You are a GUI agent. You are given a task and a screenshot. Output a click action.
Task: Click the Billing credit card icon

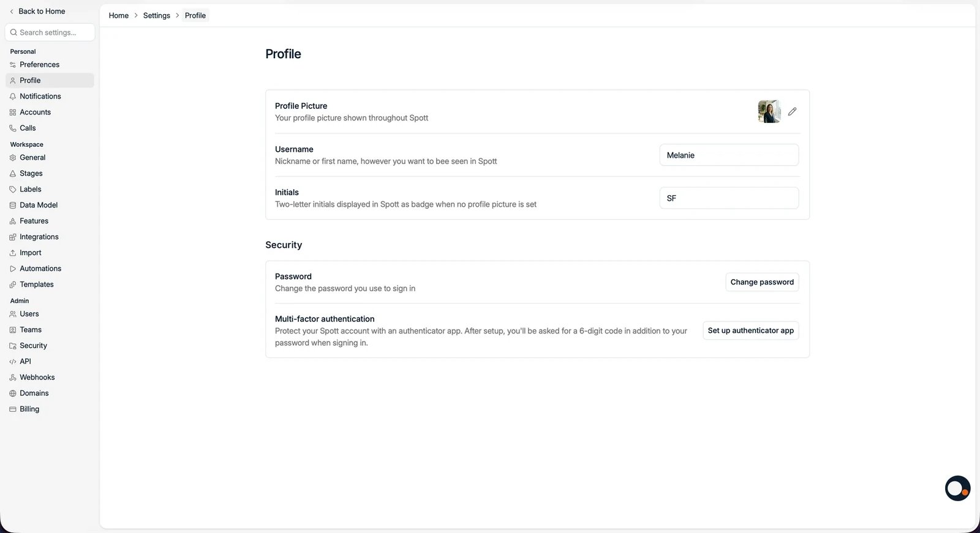tap(13, 410)
